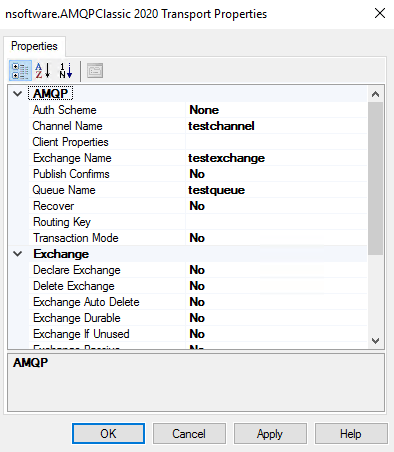Dismiss dialog with Cancel button

(189, 434)
